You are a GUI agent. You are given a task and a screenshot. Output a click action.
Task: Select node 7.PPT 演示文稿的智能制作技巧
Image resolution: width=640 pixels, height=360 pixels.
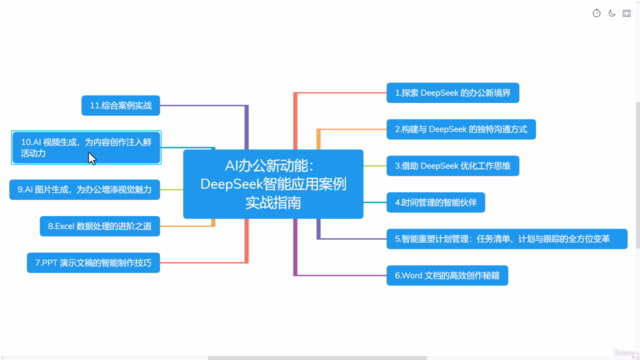(x=93, y=263)
